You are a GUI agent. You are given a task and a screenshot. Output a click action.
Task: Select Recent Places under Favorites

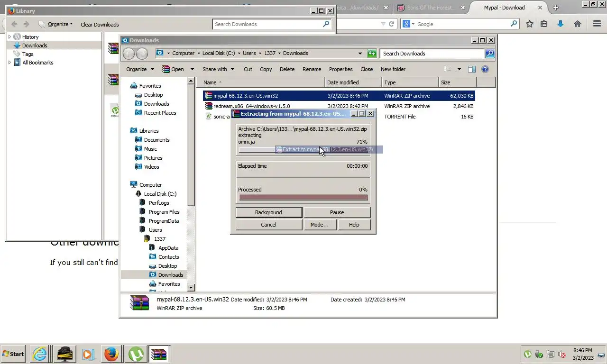(x=160, y=113)
